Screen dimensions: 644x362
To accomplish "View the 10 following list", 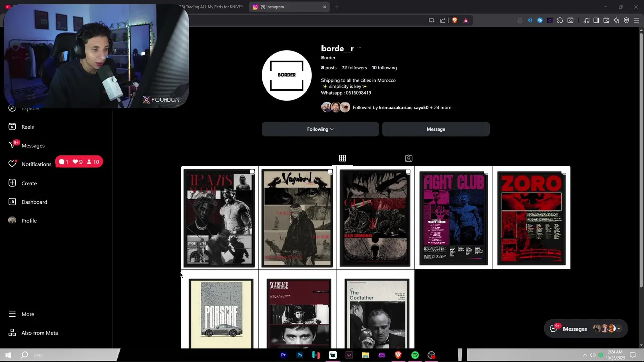I will point(384,68).
